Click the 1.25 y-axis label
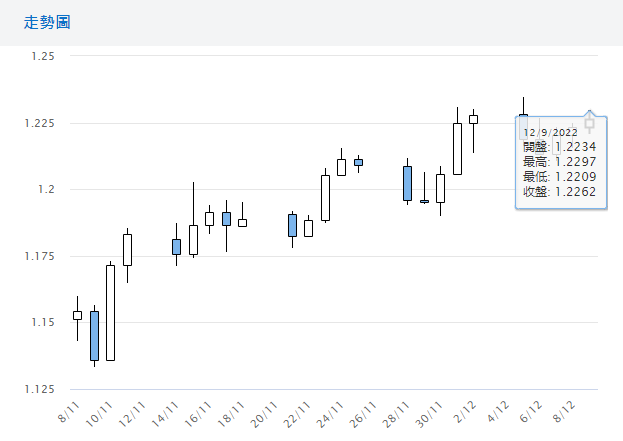The image size is (623, 441). point(40,56)
